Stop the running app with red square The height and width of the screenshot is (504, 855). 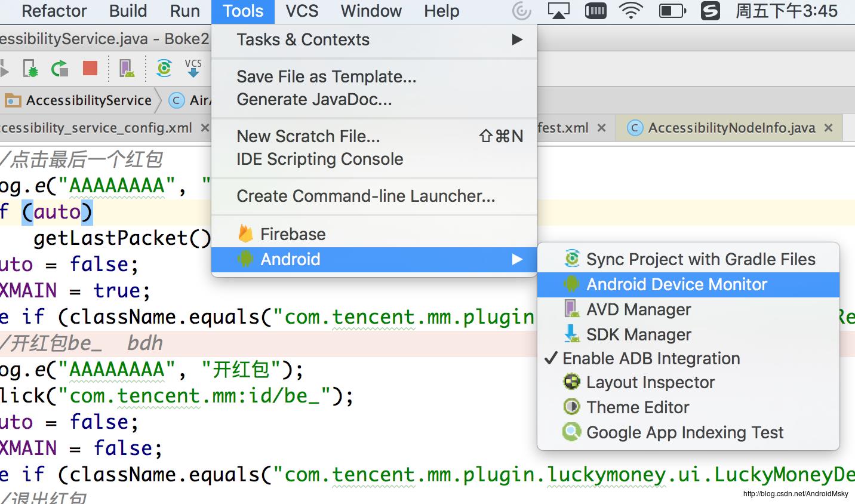(x=90, y=69)
